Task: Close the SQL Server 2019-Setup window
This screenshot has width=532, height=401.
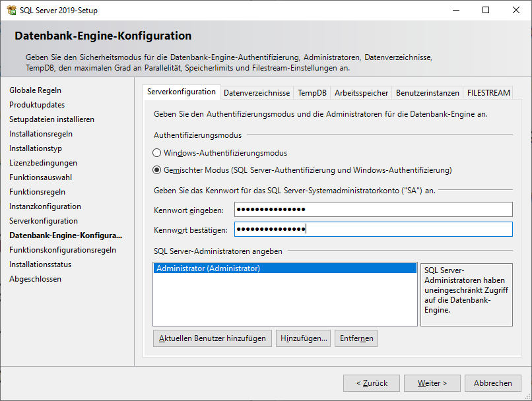Action: click(516, 10)
